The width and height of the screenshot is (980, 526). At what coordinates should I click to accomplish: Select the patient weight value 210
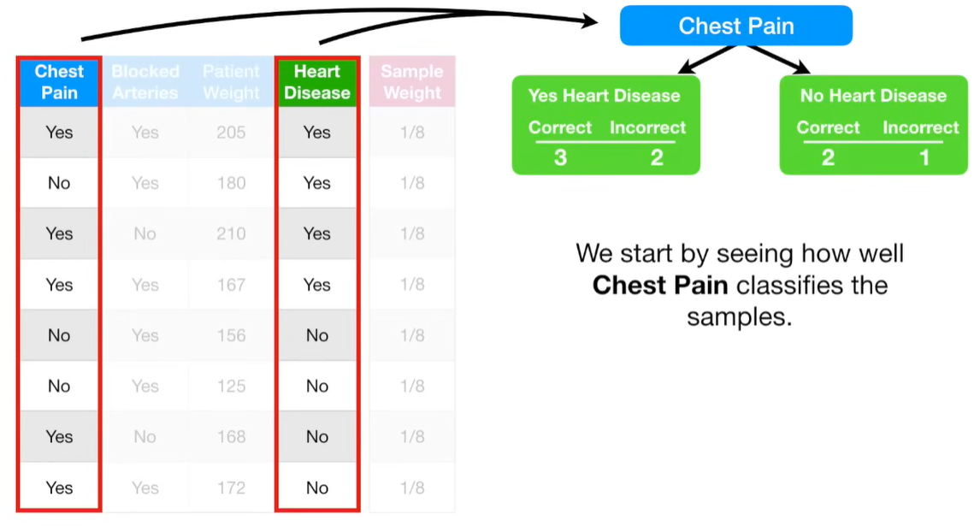click(231, 233)
